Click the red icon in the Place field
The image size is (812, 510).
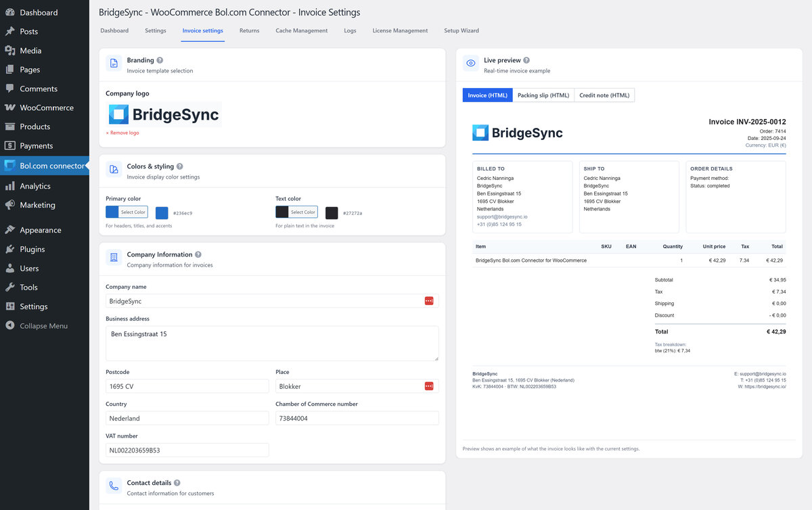[x=429, y=386]
